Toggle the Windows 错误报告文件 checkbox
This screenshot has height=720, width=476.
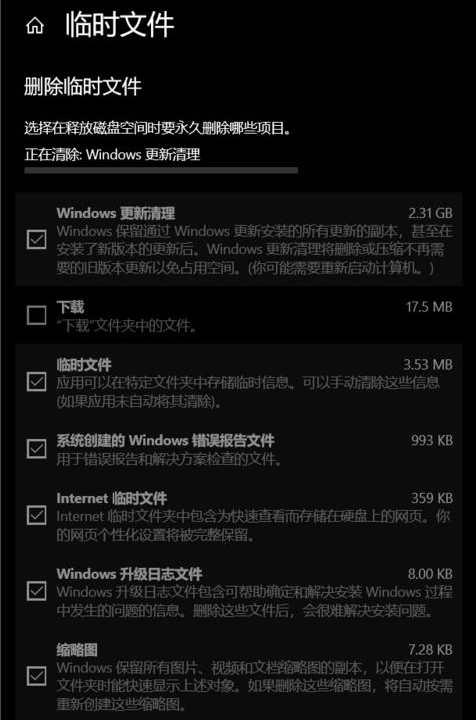tap(37, 449)
